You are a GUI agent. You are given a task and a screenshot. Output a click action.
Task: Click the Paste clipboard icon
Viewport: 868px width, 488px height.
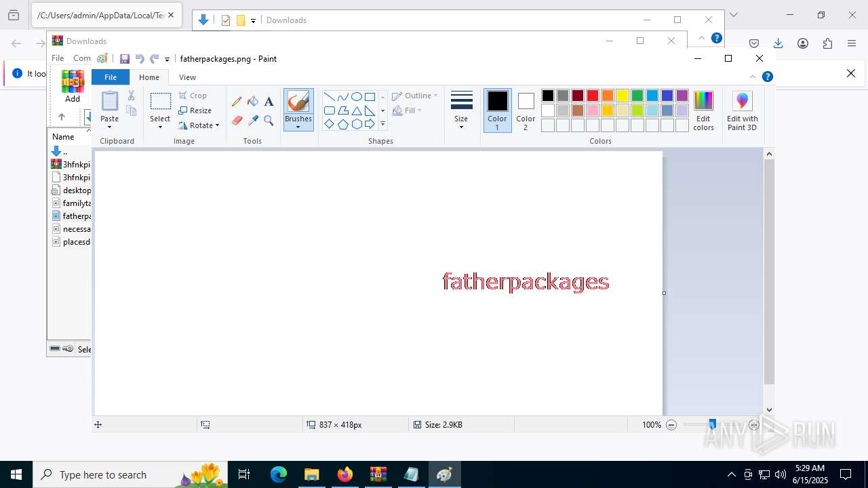(x=109, y=101)
